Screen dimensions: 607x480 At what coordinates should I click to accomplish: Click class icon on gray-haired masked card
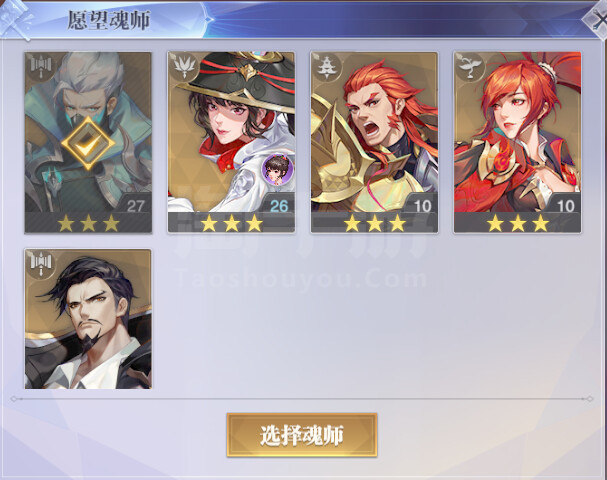point(41,67)
